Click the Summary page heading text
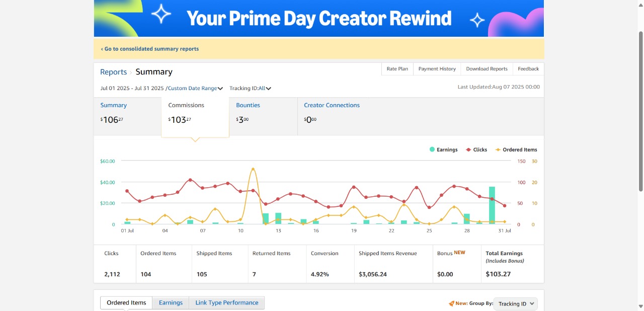 (x=154, y=72)
